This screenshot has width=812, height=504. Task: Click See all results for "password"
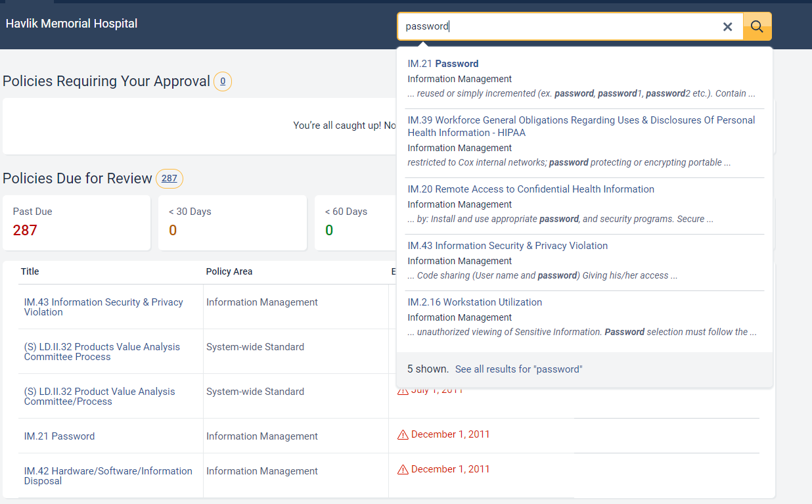pyautogui.click(x=518, y=369)
